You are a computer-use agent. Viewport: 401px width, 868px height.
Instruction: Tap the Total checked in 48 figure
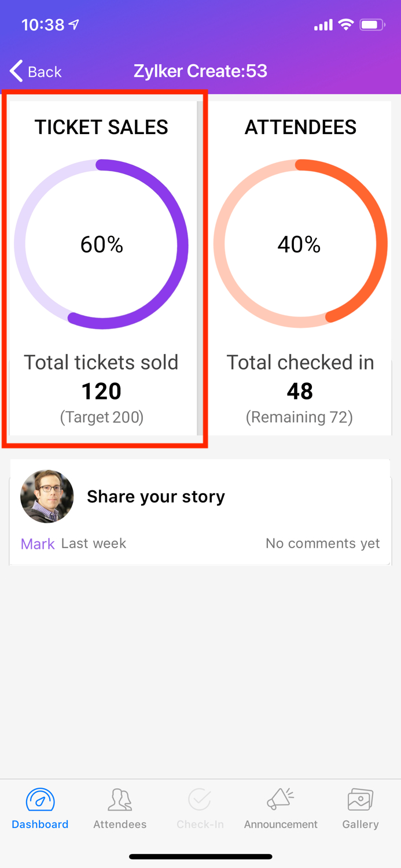coord(300,391)
